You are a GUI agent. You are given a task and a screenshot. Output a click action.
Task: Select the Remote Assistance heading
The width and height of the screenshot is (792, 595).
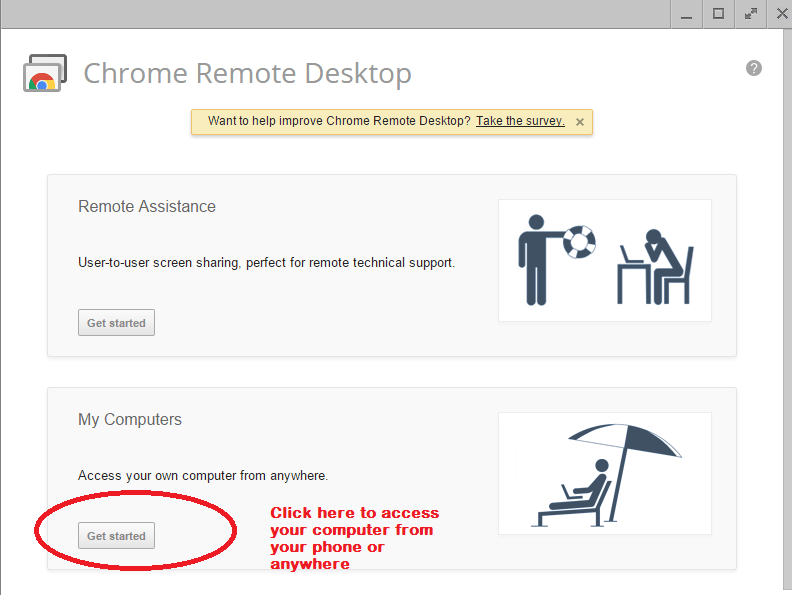tap(146, 206)
